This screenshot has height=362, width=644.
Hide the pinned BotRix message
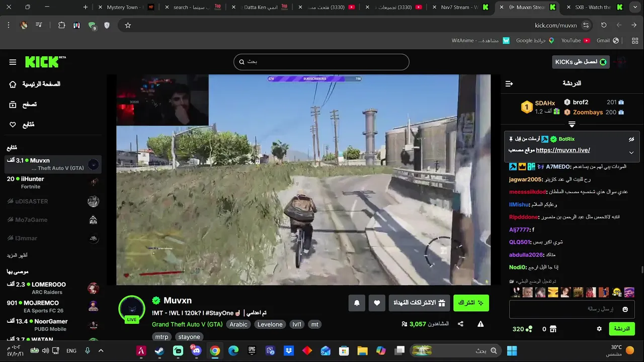coord(631,139)
